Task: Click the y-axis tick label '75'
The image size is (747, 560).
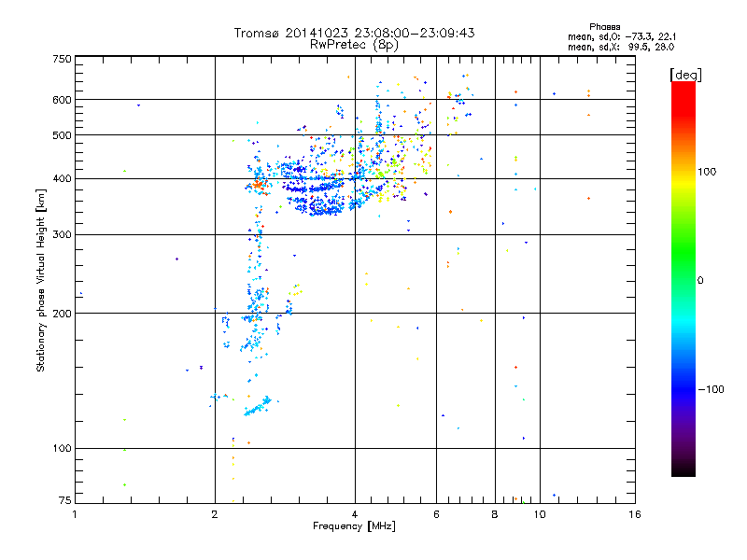Action: [65, 500]
